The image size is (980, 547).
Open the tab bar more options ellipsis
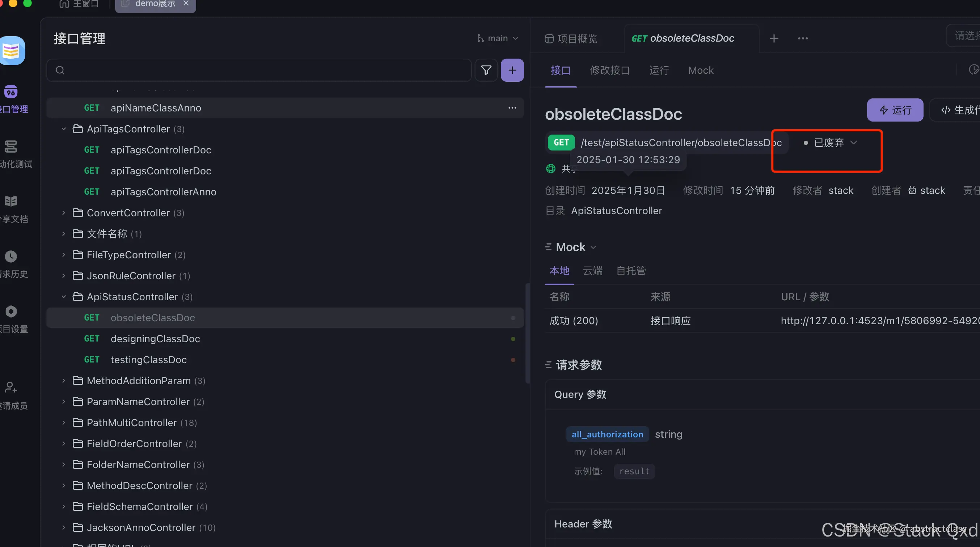803,38
